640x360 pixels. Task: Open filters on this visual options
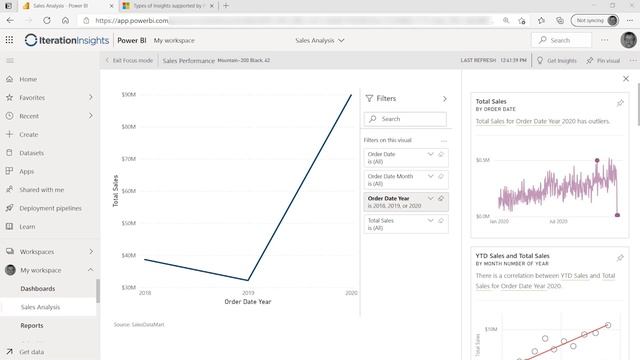pyautogui.click(x=444, y=140)
